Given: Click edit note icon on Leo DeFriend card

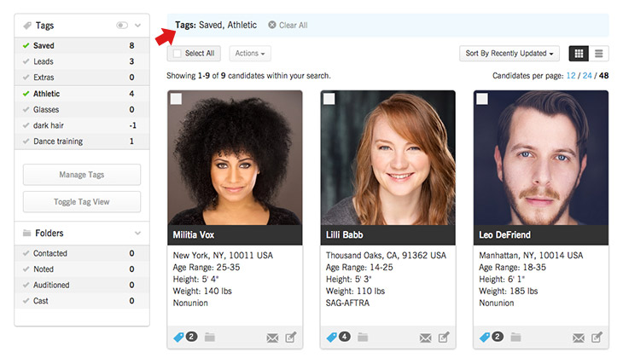Looking at the screenshot, I should pyautogui.click(x=597, y=338).
